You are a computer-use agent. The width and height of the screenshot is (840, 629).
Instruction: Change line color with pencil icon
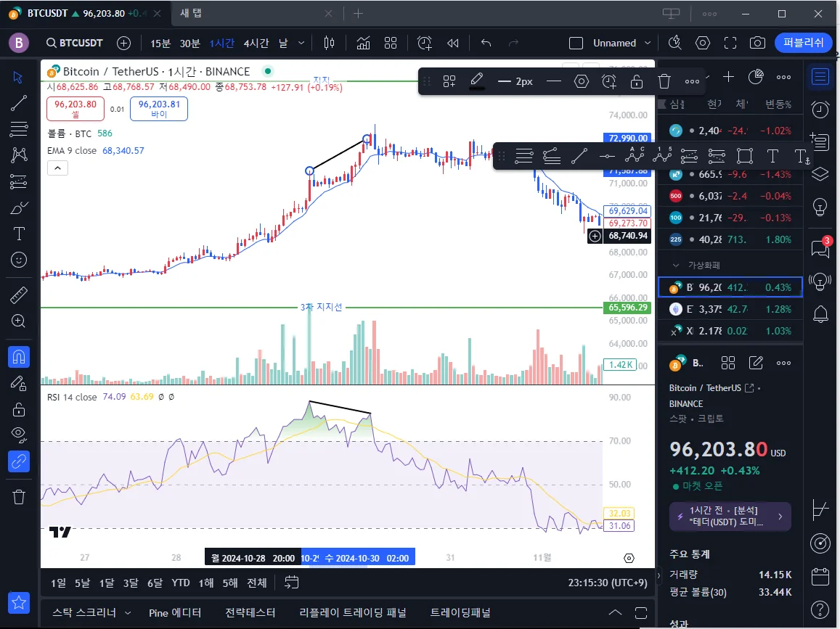pyautogui.click(x=476, y=81)
